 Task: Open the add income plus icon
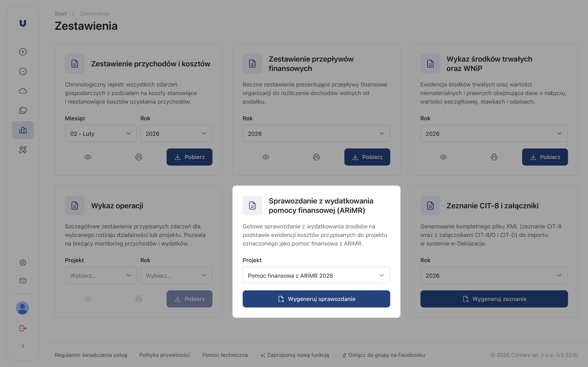pyautogui.click(x=23, y=51)
